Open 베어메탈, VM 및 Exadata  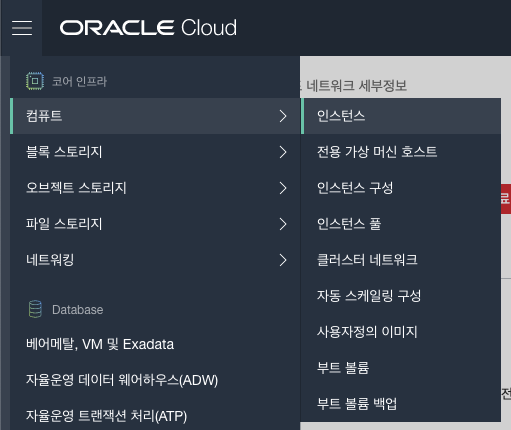[x=100, y=344]
